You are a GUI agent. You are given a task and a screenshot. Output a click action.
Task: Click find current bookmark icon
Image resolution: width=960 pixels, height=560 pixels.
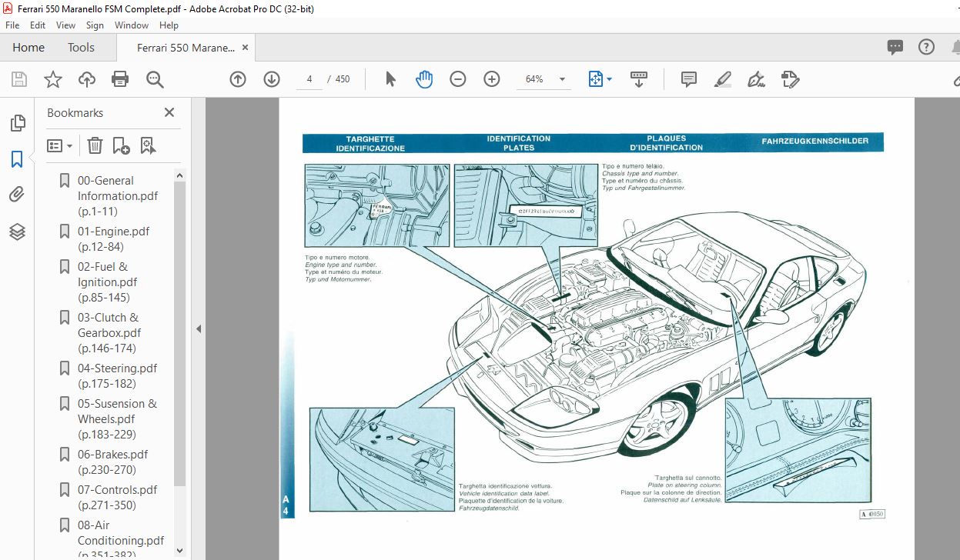(148, 145)
